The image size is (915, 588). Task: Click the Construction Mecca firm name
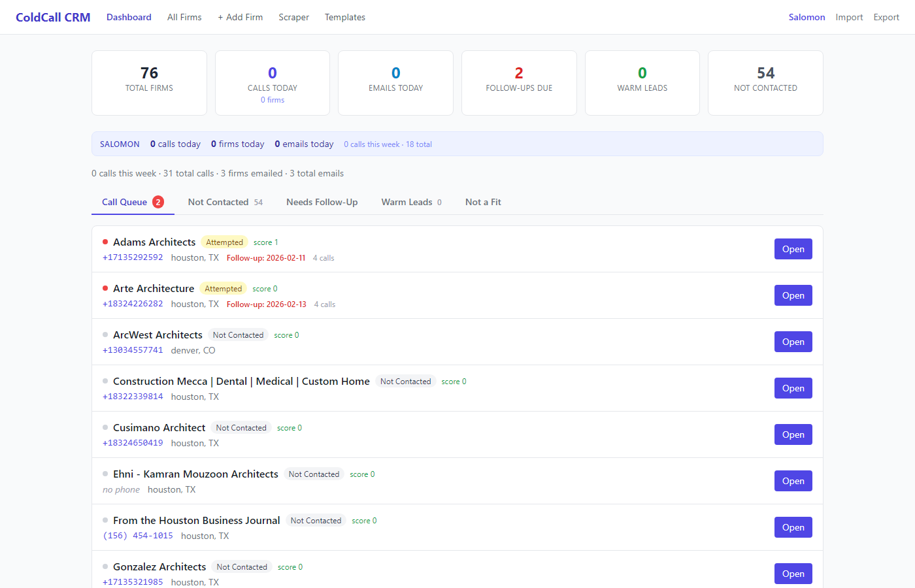coord(241,382)
